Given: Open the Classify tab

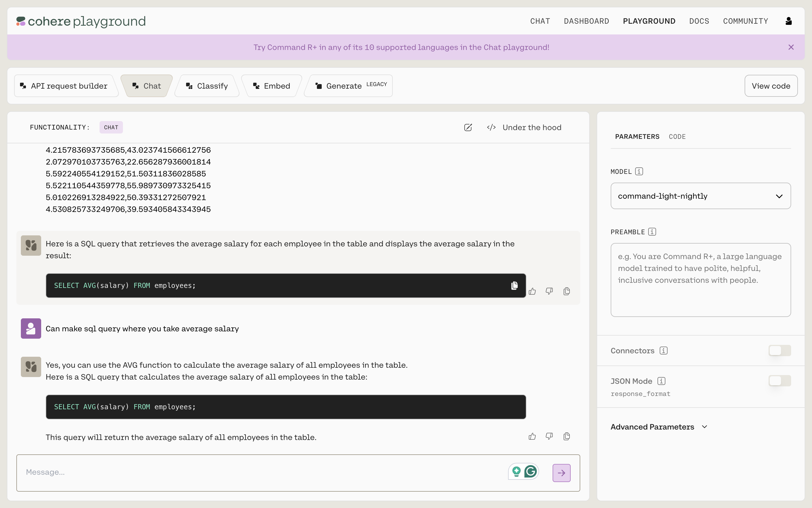Looking at the screenshot, I should [207, 86].
